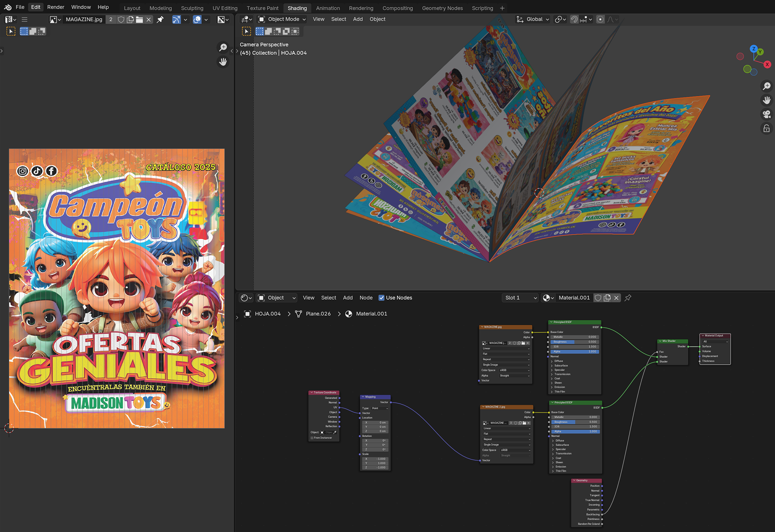775x532 pixels.
Task: Adjust Roughness slider on top Principled BSDF
Action: [574, 342]
